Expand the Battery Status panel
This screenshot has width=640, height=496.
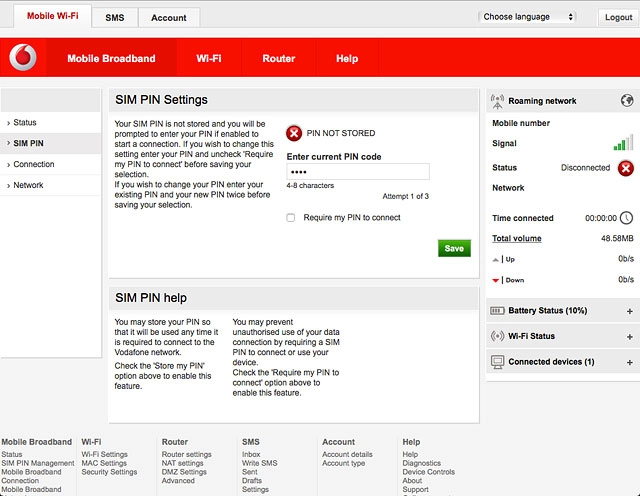pos(629,311)
